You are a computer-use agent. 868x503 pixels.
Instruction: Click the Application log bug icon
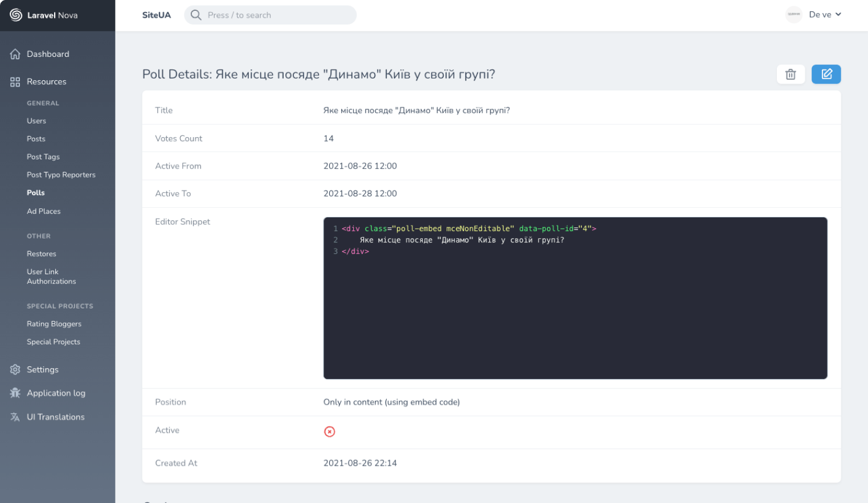point(14,393)
